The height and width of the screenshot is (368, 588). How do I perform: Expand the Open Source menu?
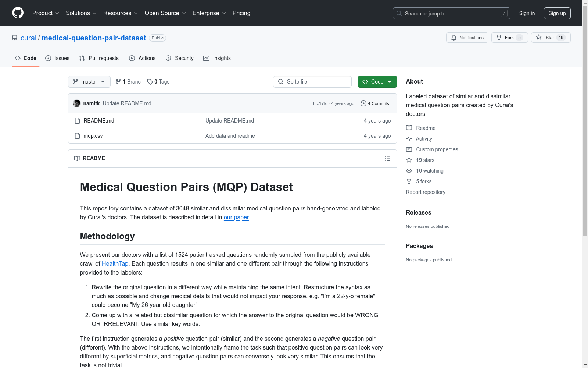pos(165,13)
